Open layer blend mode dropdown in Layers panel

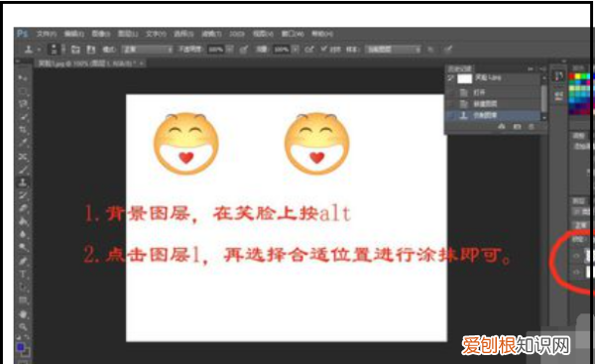[581, 225]
